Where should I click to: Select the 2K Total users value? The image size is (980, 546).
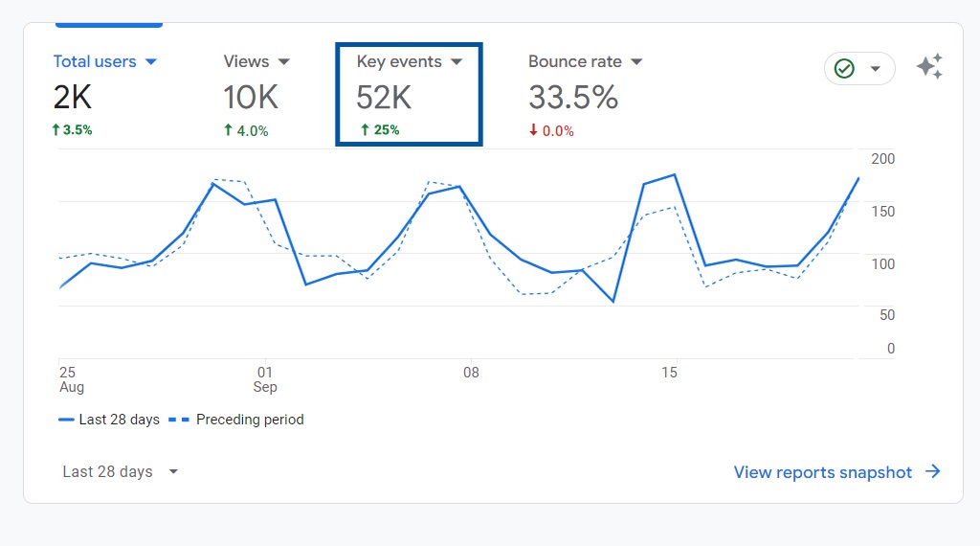tap(73, 97)
